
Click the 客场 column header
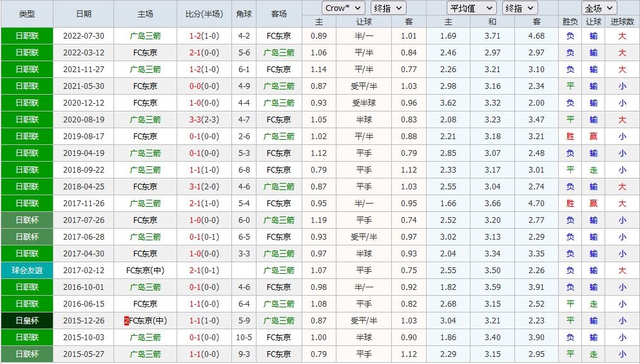click(279, 14)
